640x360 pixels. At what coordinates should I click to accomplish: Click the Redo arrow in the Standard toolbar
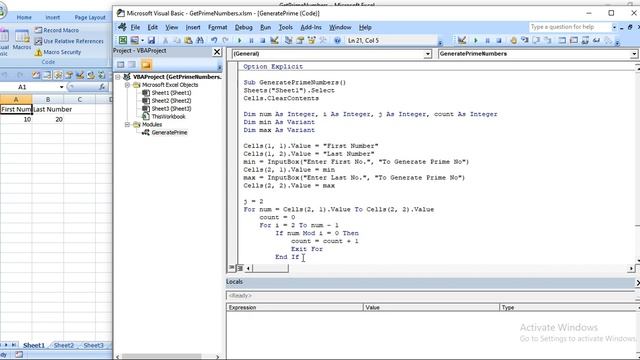(225, 40)
